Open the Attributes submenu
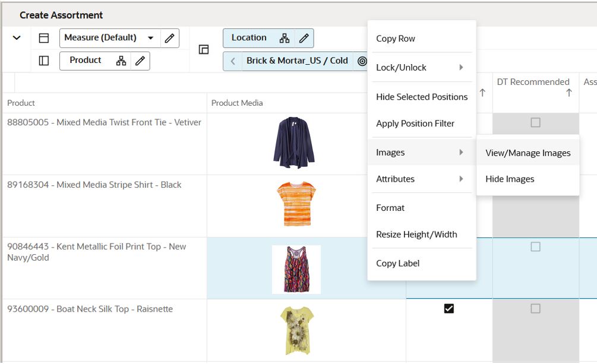This screenshot has width=597, height=364. point(422,179)
